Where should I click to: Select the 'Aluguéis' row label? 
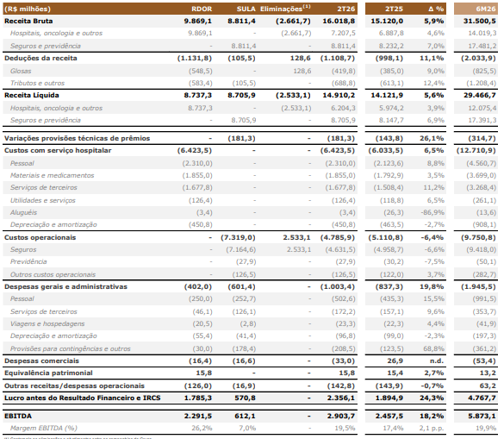click(23, 212)
